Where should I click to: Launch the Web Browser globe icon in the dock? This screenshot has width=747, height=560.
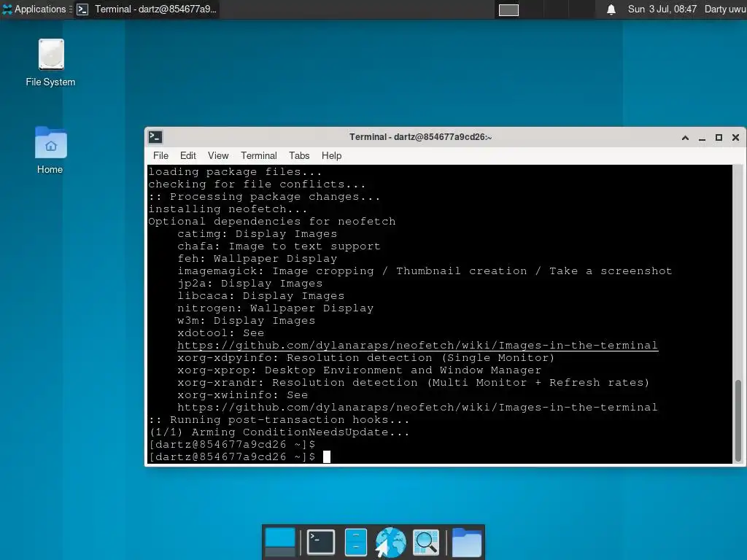click(390, 542)
